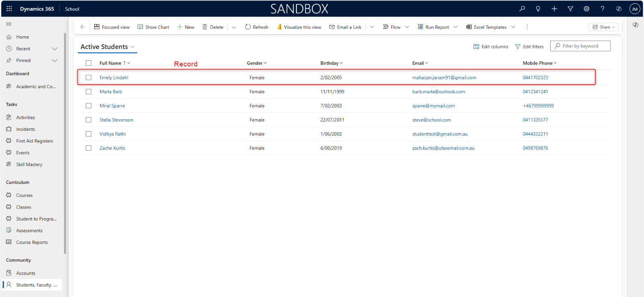Expand the Recent section chevron
Screen dimensions: 644x297
55,49
